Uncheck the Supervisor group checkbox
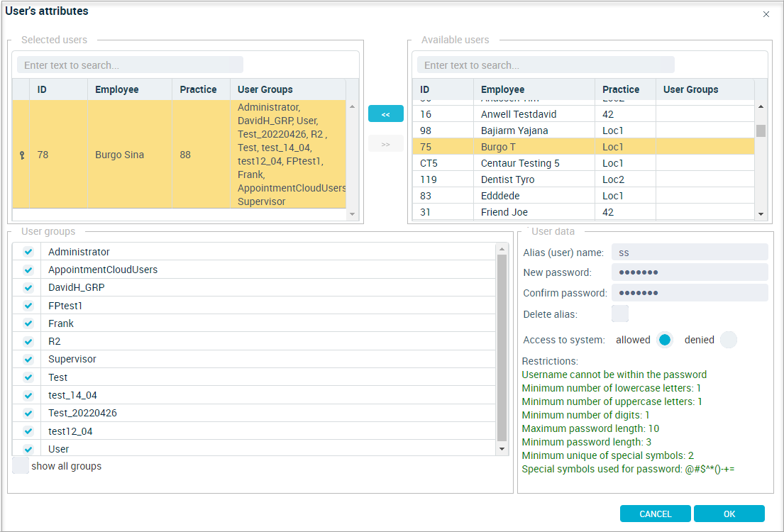 [x=28, y=359]
